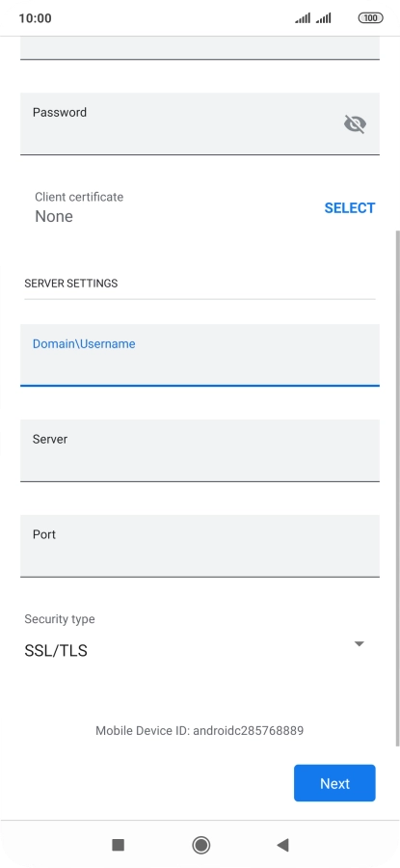Screen dimensions: 400x868
Task: Tap the Client certificate None value
Action: point(54,216)
